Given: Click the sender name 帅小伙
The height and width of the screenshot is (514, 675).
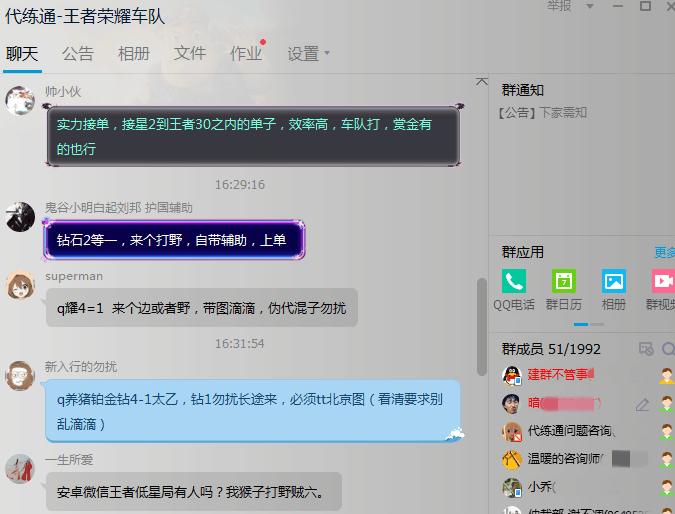Looking at the screenshot, I should pos(63,92).
